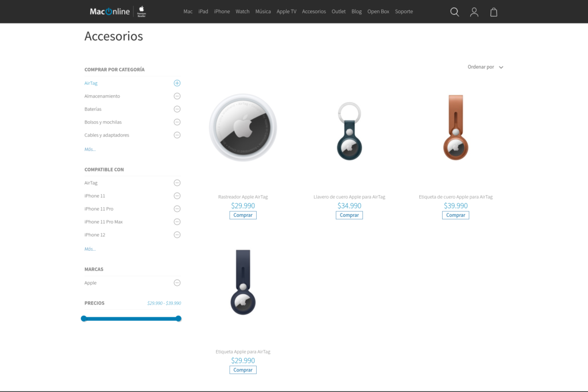Go to the Open Box menu
Screen dimensions: 588x392
(378, 11)
